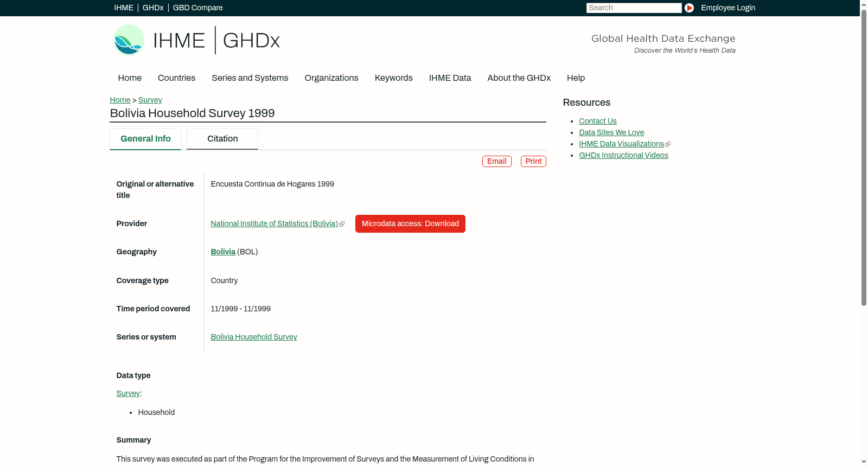Open the Bolivia Household Survey series link
The height and width of the screenshot is (467, 868).
(x=254, y=337)
